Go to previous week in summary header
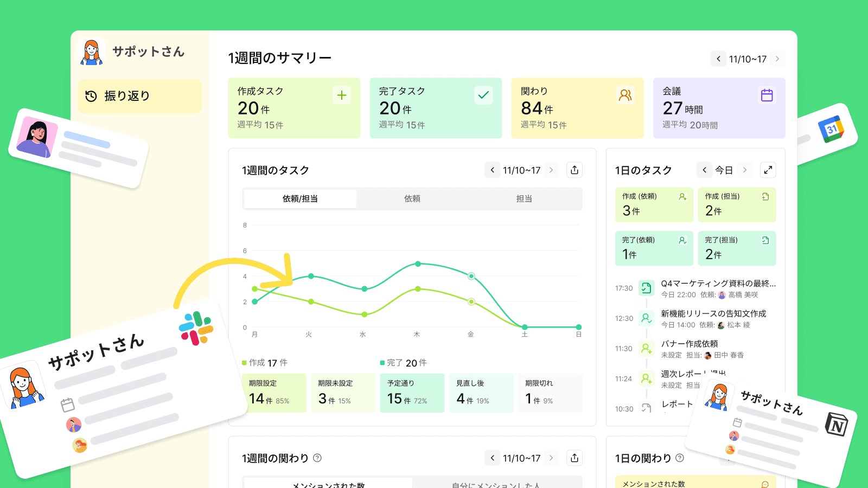Image resolution: width=868 pixels, height=488 pixels. pos(718,59)
